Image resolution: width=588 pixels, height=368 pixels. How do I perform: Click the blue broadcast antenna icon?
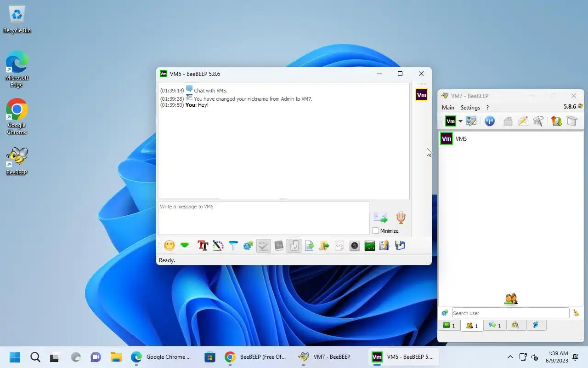[490, 121]
